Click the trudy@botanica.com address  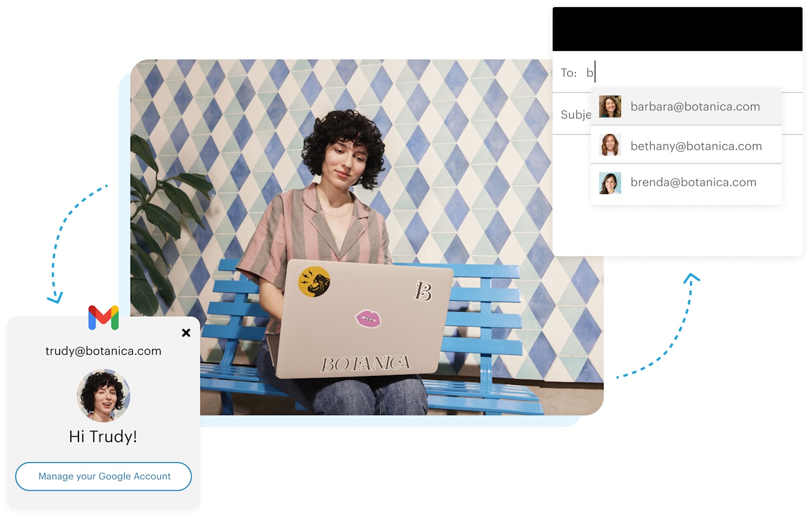[x=103, y=351]
